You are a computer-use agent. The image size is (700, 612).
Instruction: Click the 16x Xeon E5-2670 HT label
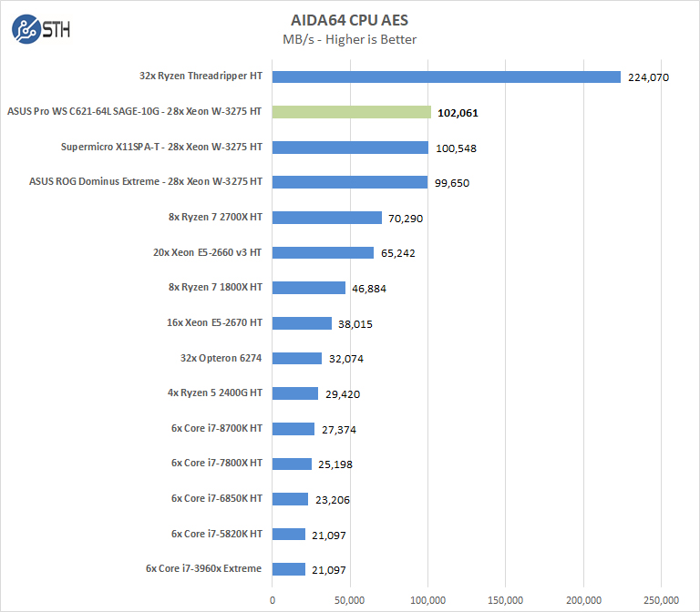[214, 323]
